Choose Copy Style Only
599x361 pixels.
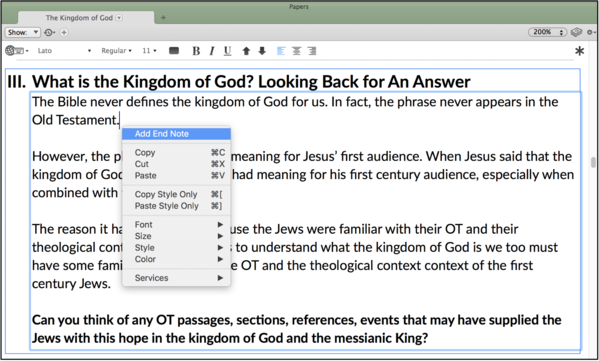coord(176,194)
